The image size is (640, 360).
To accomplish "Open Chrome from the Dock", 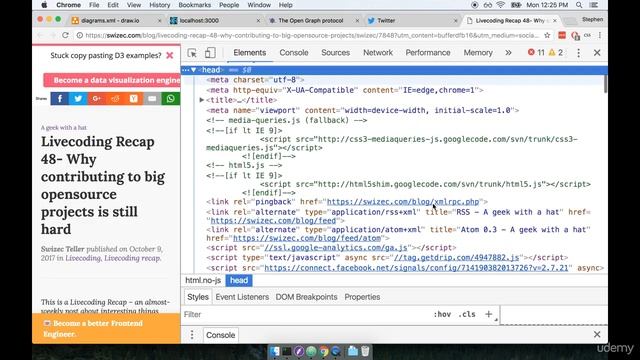I will (x=324, y=351).
